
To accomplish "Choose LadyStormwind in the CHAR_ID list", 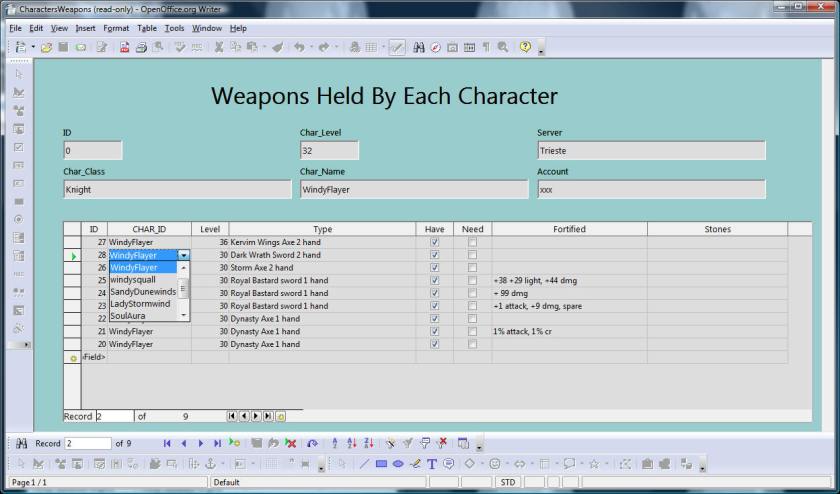I will (x=140, y=304).
